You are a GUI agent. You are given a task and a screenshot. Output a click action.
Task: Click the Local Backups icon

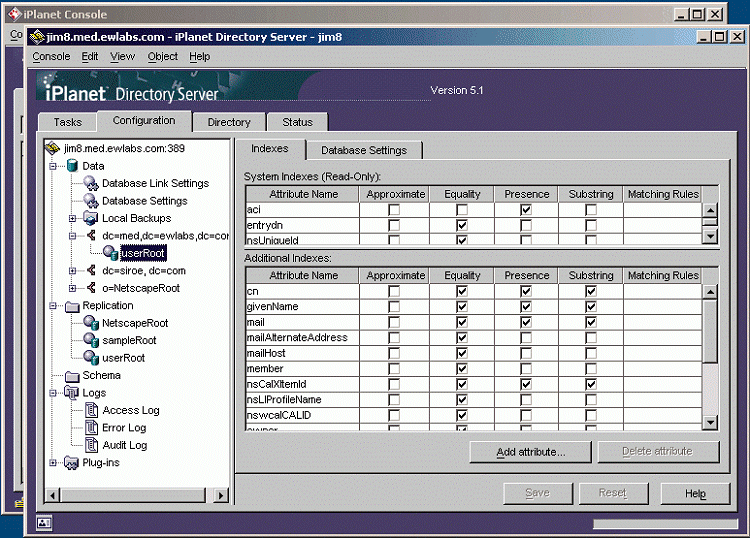pyautogui.click(x=91, y=218)
